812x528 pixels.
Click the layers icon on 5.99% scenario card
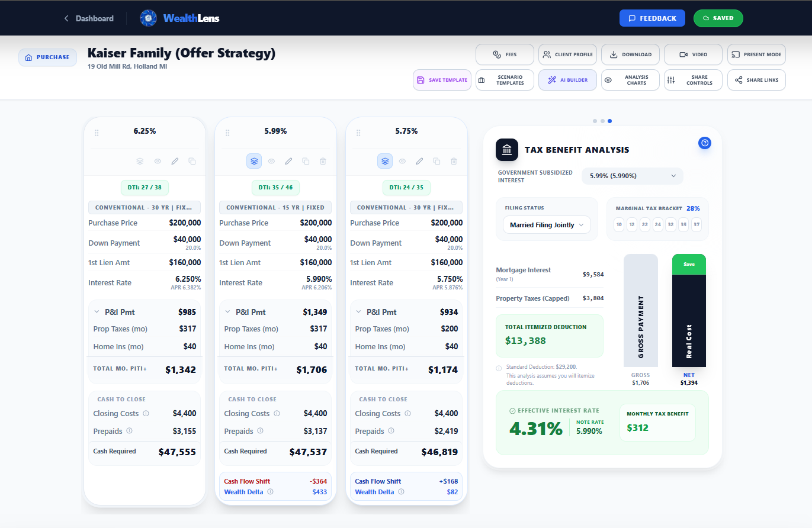click(x=254, y=161)
